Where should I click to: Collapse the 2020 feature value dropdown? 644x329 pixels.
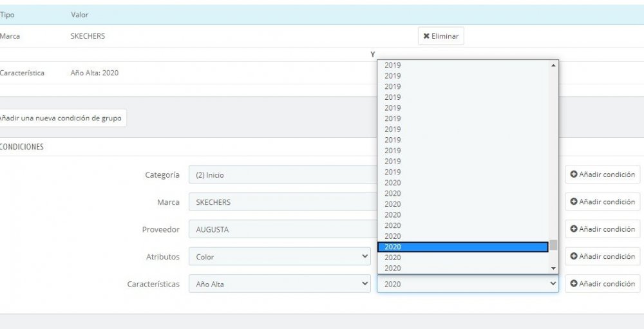pos(468,284)
